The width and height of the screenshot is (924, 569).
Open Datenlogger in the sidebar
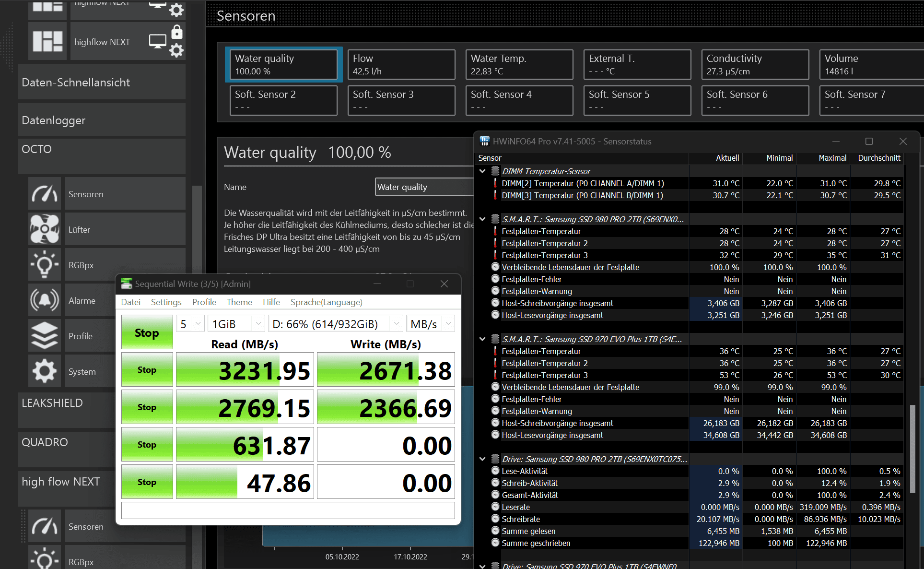point(102,120)
